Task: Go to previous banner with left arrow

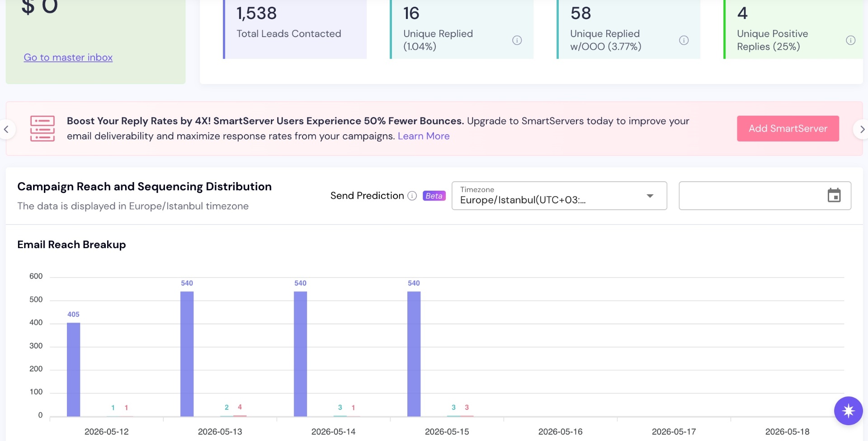Action: pos(6,129)
